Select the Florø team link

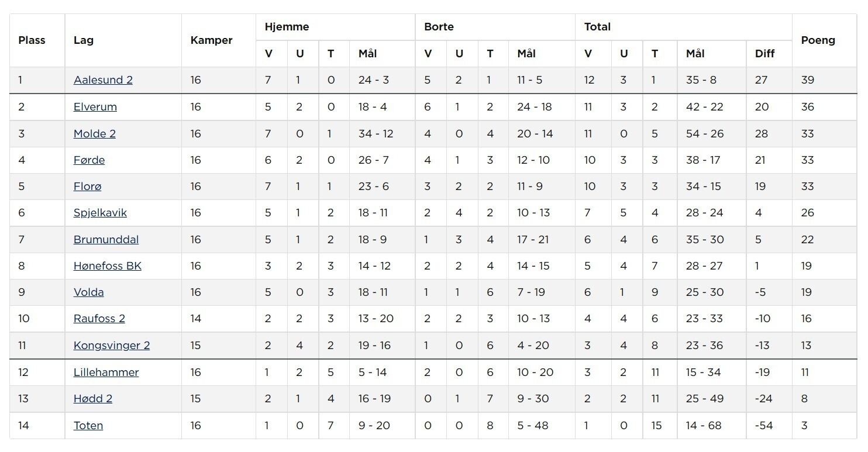click(87, 187)
